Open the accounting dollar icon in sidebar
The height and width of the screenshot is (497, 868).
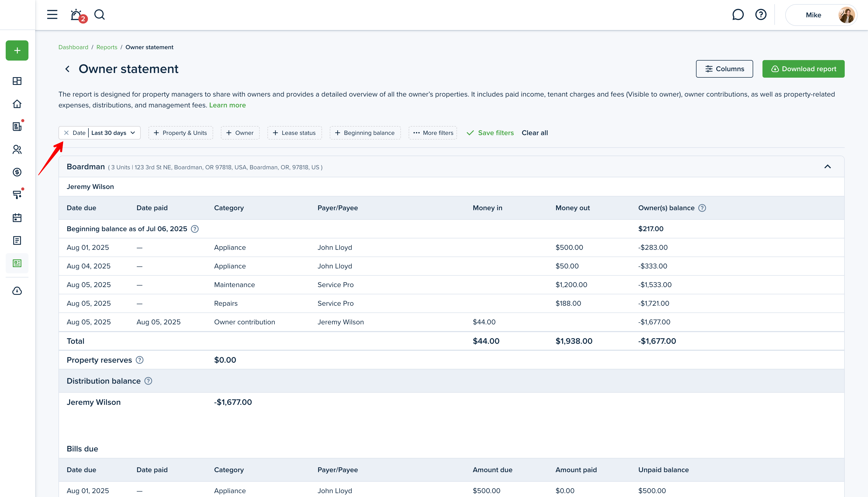coord(17,172)
